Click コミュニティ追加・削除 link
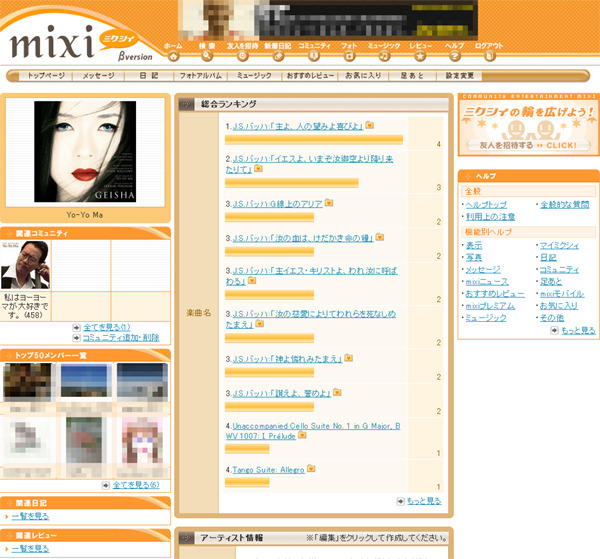Viewport: 600px width, 559px height. point(121,338)
